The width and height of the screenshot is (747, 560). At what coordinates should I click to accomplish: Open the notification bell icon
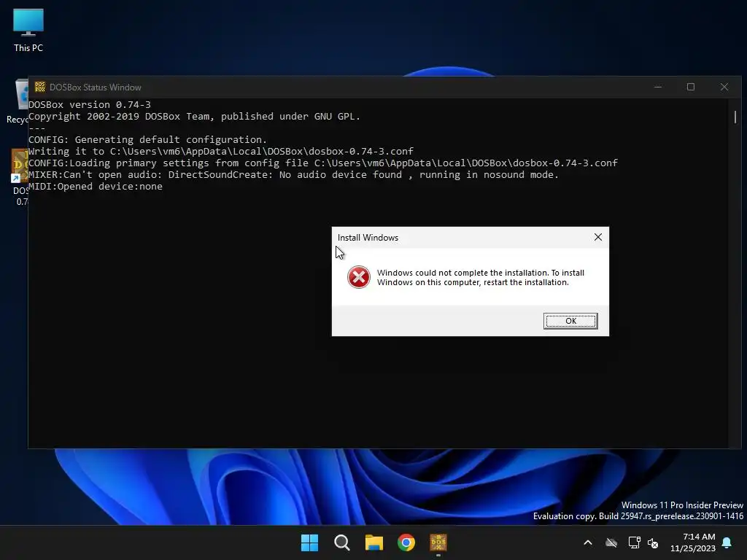pyautogui.click(x=727, y=542)
